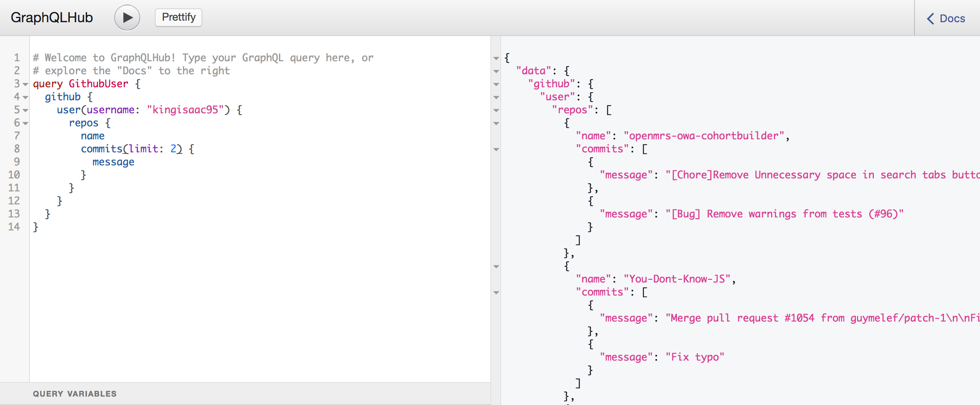Click line number 11 in the gutter
Screen dimensions: 980x405
[x=14, y=188]
